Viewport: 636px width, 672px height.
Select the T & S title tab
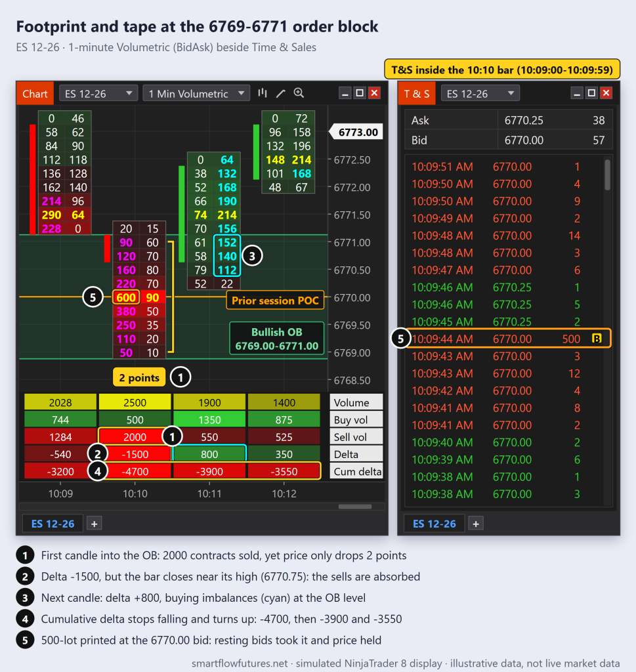(417, 93)
